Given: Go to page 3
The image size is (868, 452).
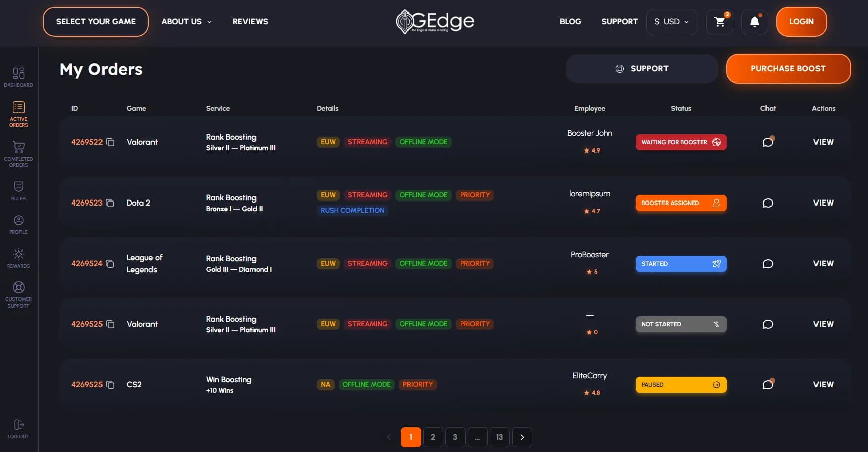Looking at the screenshot, I should pos(455,437).
